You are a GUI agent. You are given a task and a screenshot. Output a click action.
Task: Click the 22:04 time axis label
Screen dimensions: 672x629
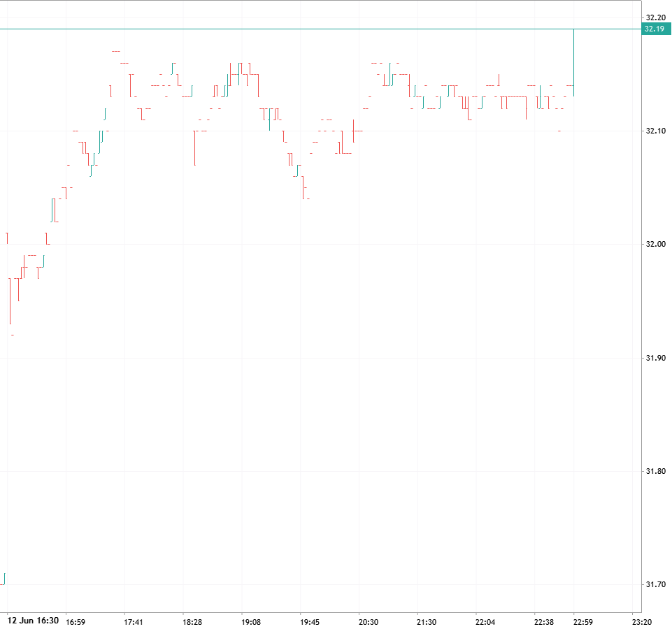(x=485, y=622)
